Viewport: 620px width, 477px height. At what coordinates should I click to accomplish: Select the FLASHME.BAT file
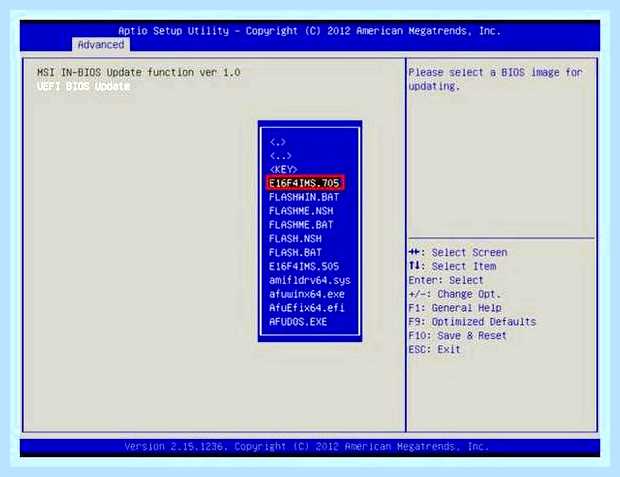pyautogui.click(x=301, y=225)
